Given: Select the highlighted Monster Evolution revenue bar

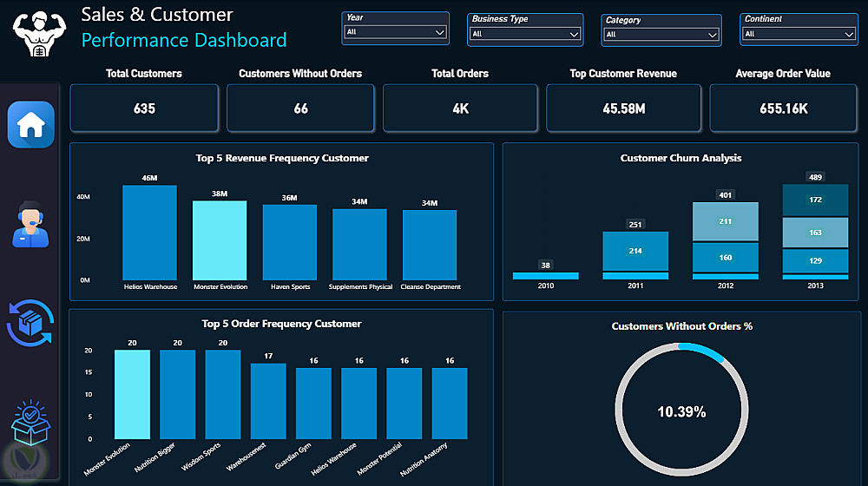Looking at the screenshot, I should [220, 240].
